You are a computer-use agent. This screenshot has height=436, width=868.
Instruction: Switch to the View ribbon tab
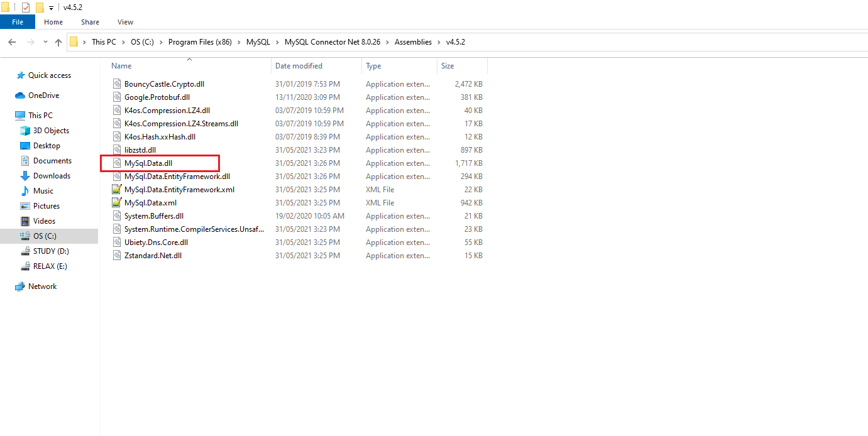(x=125, y=22)
